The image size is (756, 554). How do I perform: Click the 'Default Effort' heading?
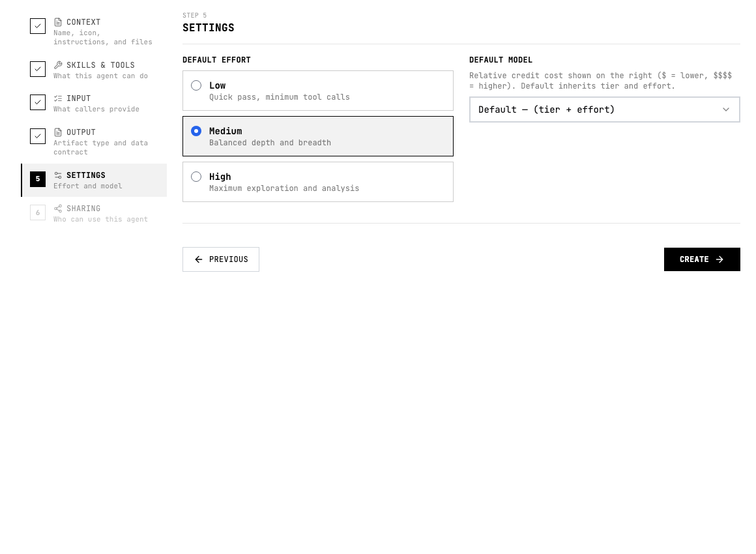point(216,60)
